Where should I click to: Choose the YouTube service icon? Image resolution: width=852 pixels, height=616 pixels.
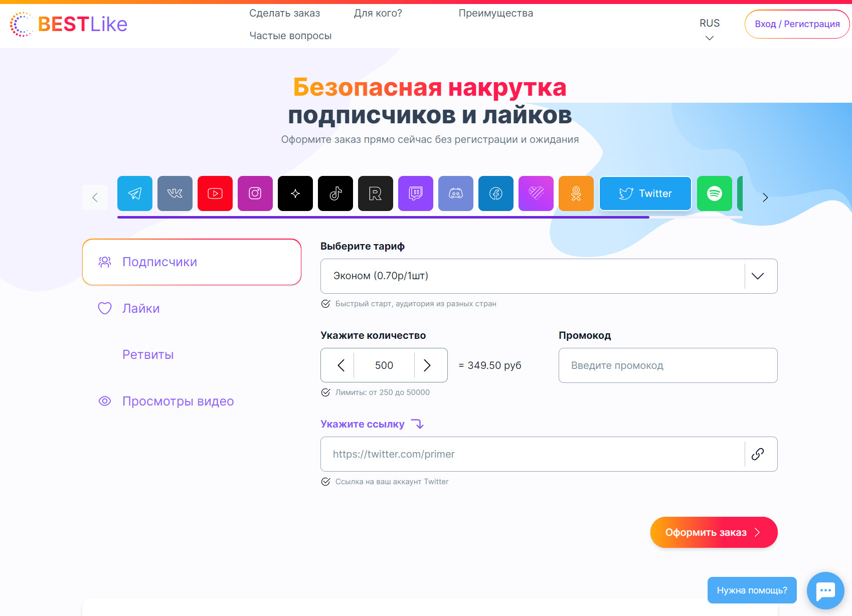[x=215, y=193]
